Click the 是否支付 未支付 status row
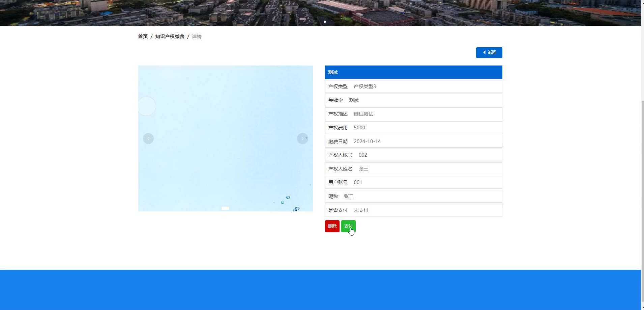This screenshot has width=644, height=310. coord(413,210)
